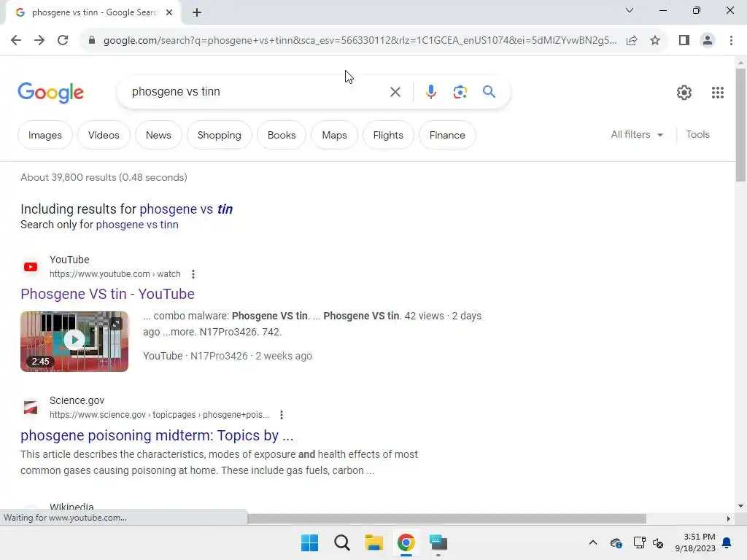
Task: Open the tray display connection icon
Action: tap(639, 542)
